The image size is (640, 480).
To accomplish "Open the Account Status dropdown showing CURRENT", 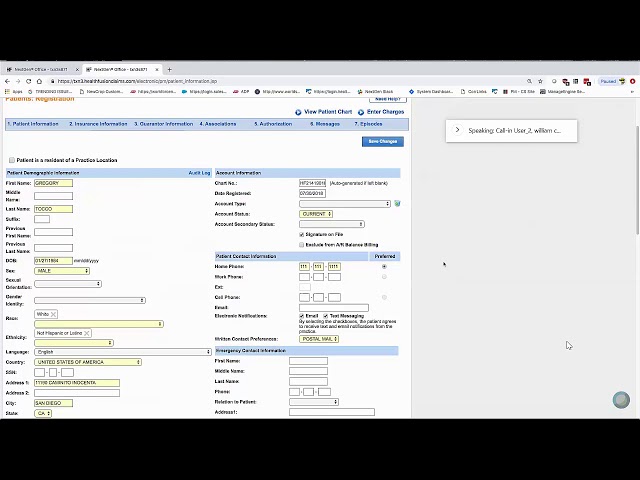I will [x=316, y=214].
